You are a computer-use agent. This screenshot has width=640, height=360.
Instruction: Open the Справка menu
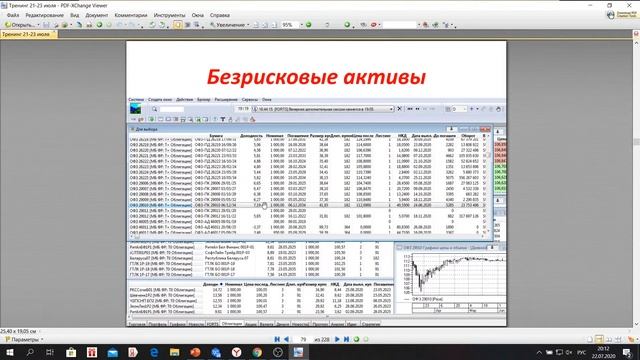pos(220,15)
